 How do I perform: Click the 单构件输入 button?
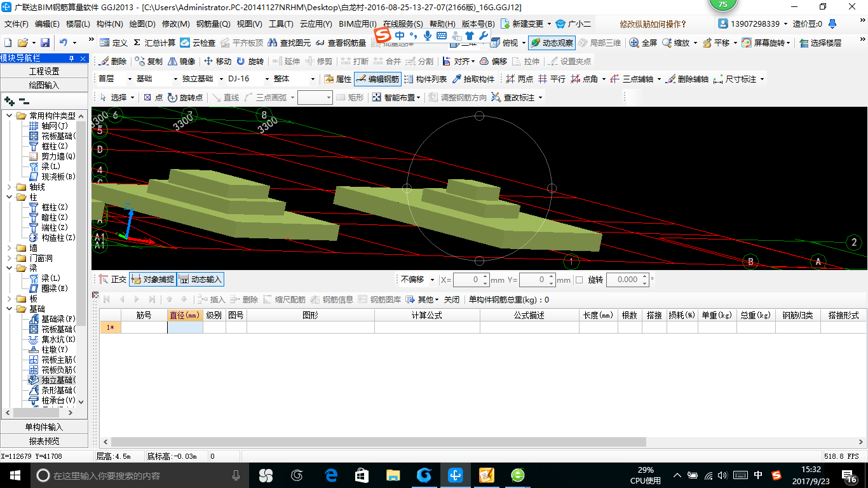pos(44,427)
